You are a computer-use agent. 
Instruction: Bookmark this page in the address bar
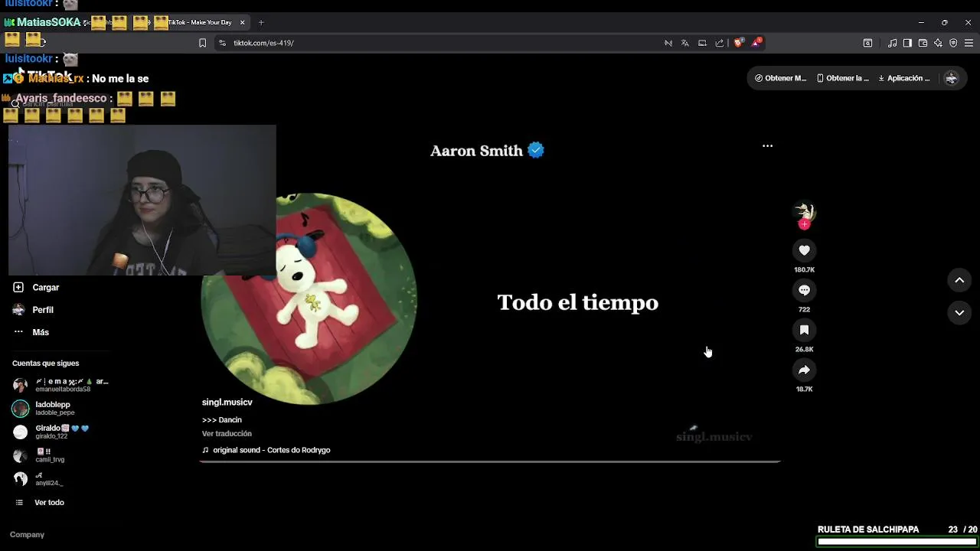pyautogui.click(x=202, y=43)
